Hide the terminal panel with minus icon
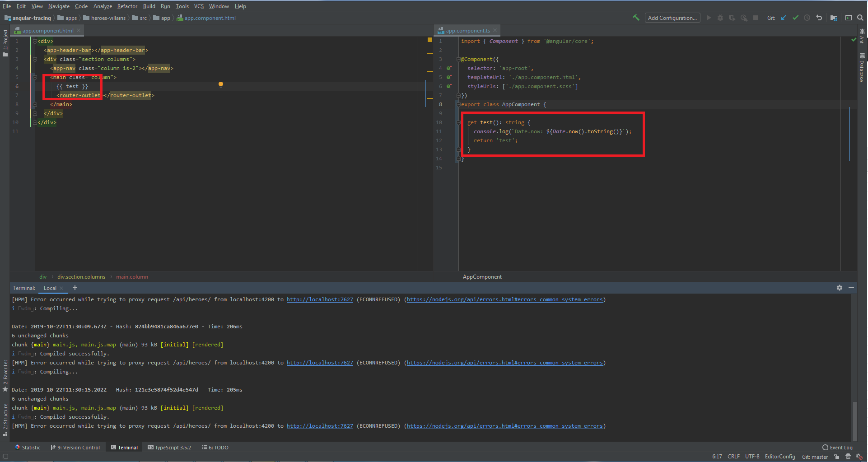 tap(851, 288)
